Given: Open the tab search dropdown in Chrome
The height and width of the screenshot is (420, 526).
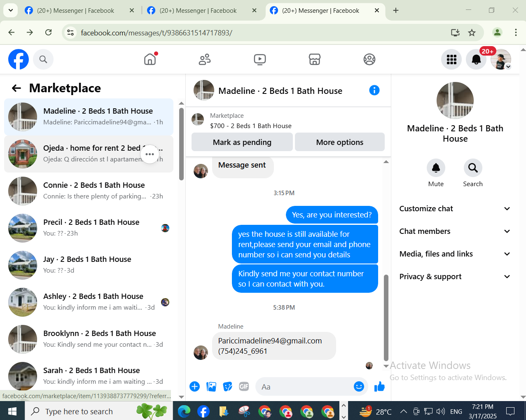Looking at the screenshot, I should click(x=10, y=10).
